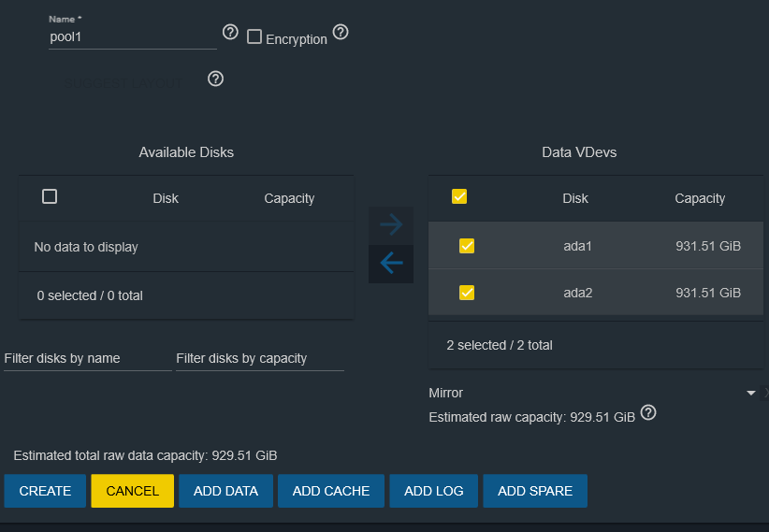Viewport: 769px width, 532px height.
Task: Click the 'Available Disks' heading
Action: tap(186, 152)
